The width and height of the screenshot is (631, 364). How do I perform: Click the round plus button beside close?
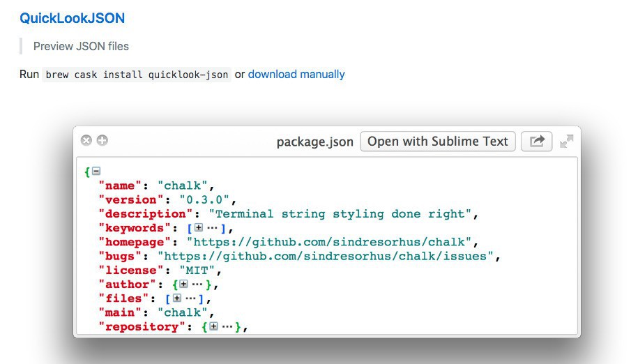[x=102, y=141]
